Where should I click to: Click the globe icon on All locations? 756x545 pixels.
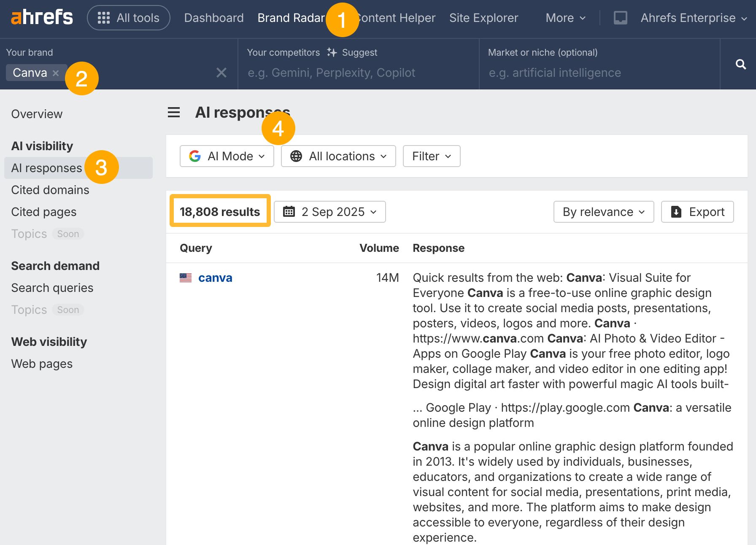click(x=296, y=156)
